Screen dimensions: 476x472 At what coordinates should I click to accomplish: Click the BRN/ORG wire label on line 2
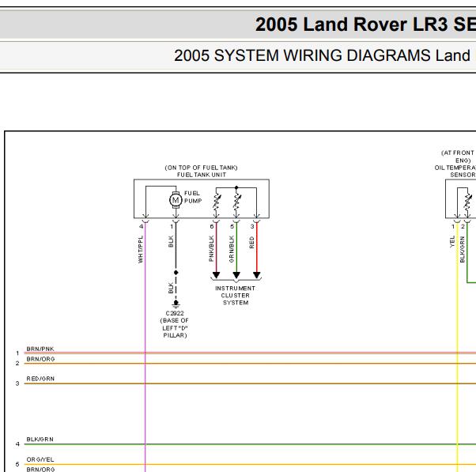click(40, 359)
